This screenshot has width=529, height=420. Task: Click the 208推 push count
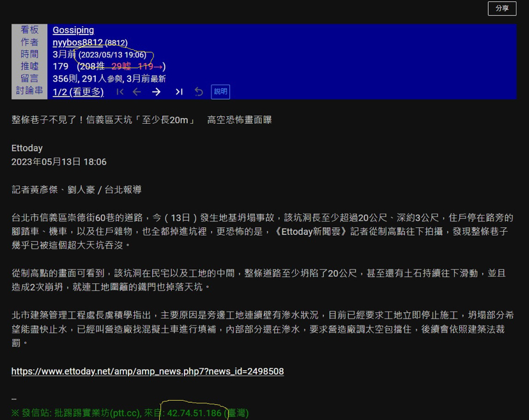point(92,66)
